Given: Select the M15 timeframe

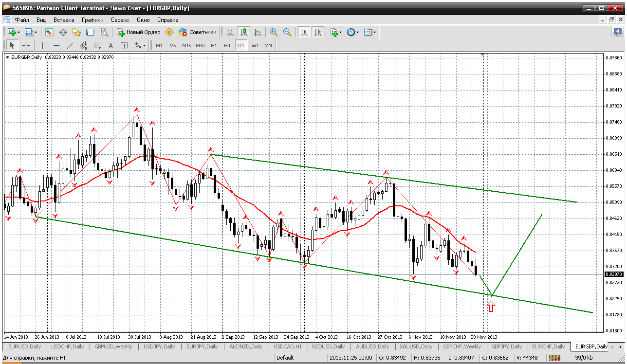Looking at the screenshot, I should [186, 45].
